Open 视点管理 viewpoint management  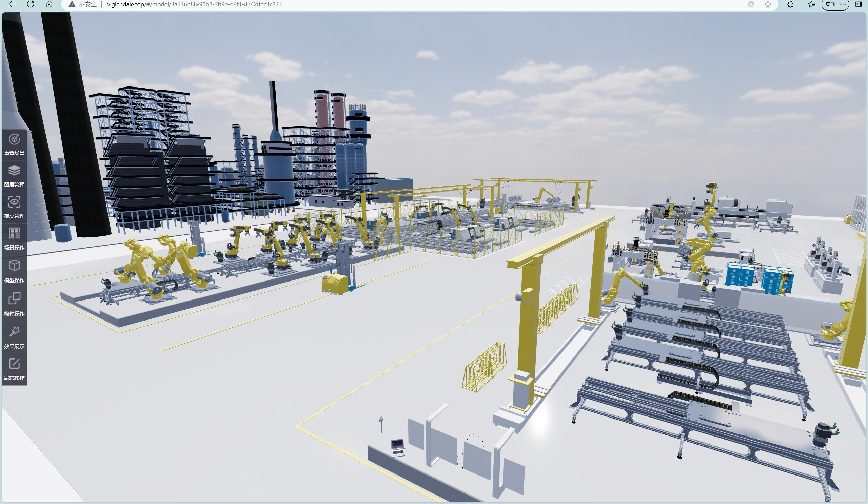[x=14, y=202]
